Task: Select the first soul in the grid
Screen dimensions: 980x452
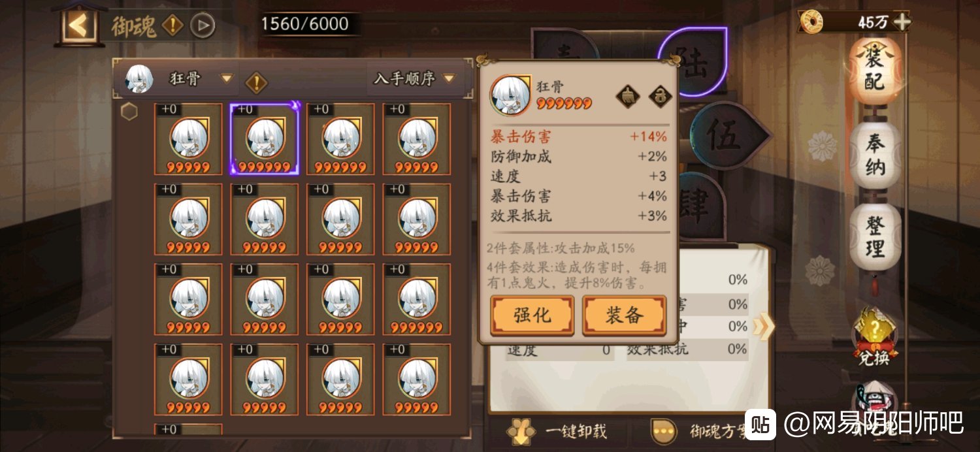Action: click(x=188, y=139)
